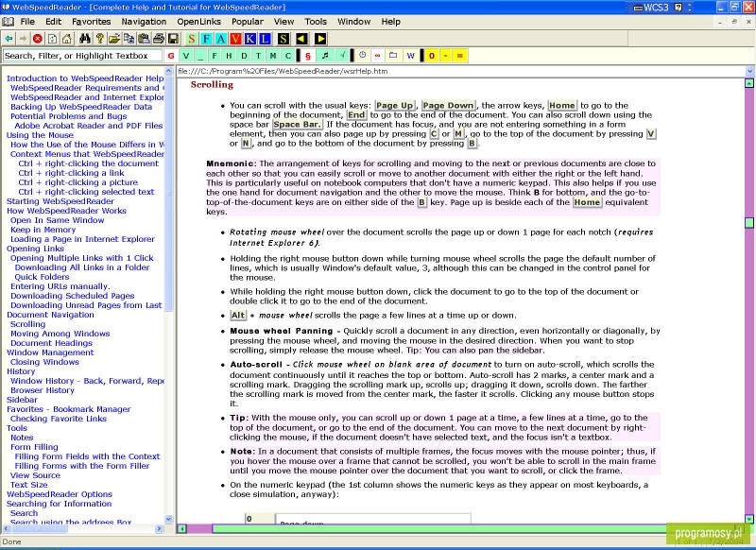Viewport: 756px width, 550px height.
Task: Click the green T search bar button
Action: (x=258, y=56)
